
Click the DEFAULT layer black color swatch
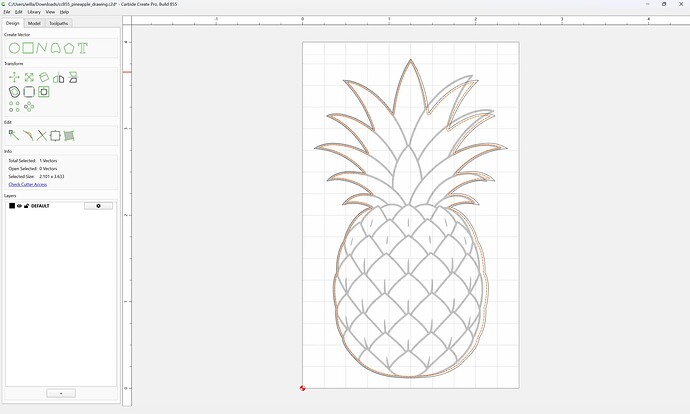pos(12,206)
